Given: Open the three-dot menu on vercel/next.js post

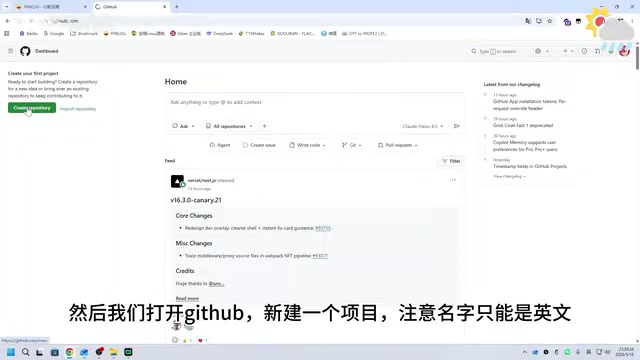Looking at the screenshot, I should pos(452,180).
